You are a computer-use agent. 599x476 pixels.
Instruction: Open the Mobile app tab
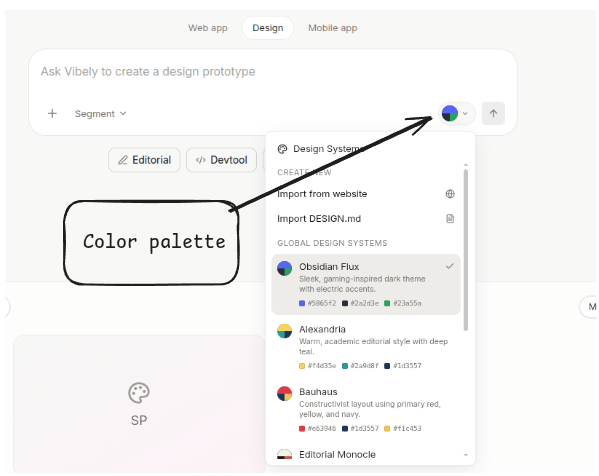332,28
